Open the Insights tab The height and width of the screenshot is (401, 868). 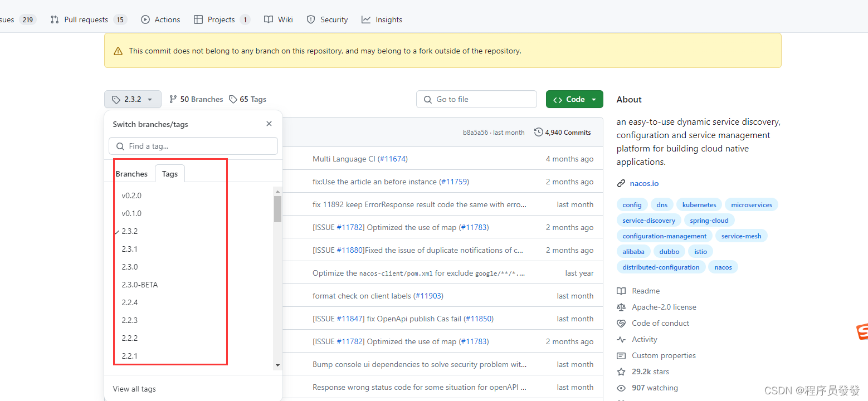tap(382, 19)
